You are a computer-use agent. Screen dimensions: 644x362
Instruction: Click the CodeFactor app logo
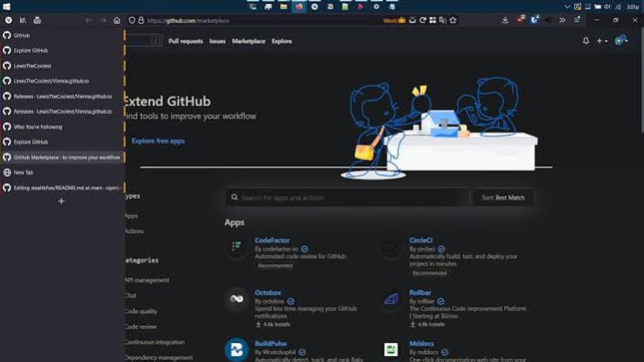click(236, 246)
